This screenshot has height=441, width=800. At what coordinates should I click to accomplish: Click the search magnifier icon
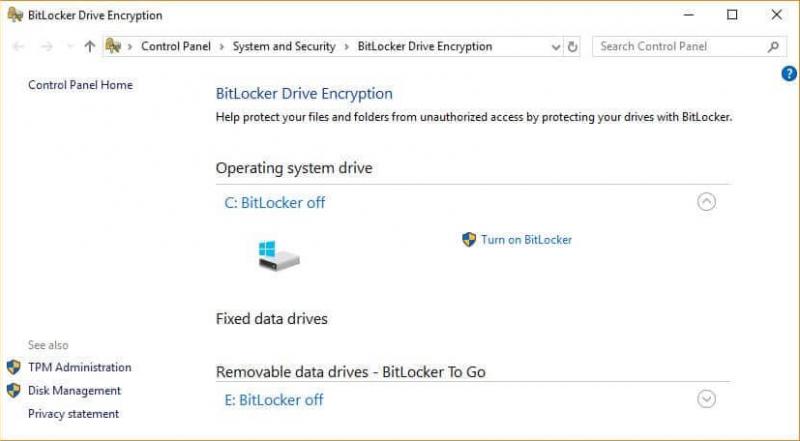(x=773, y=46)
